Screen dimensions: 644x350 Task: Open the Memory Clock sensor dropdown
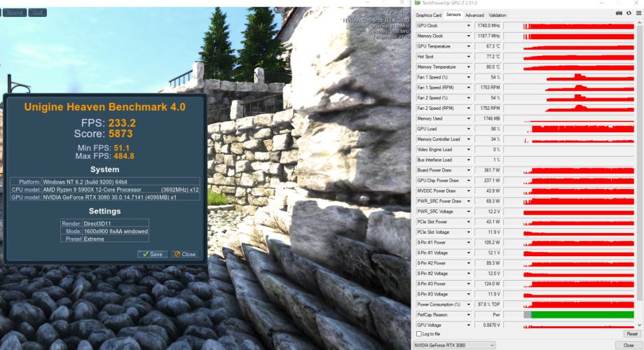pyautogui.click(x=468, y=36)
